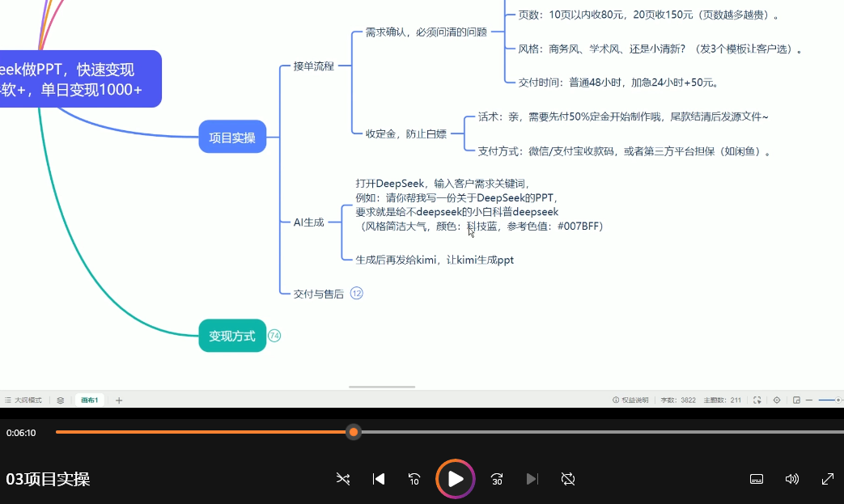Click the video progress knob

(x=353, y=432)
